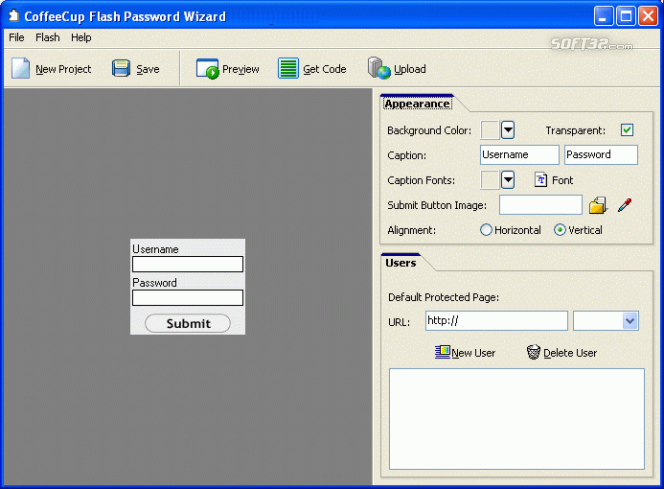Click the Save floppy disk icon
664x489 pixels.
tap(121, 69)
